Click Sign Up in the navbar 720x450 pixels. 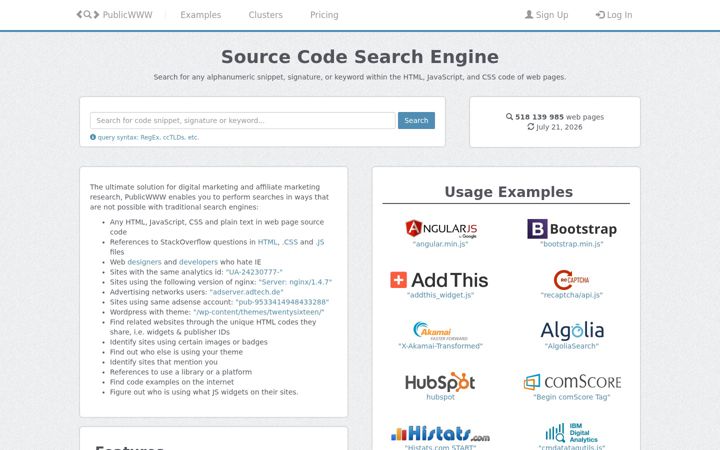(546, 15)
